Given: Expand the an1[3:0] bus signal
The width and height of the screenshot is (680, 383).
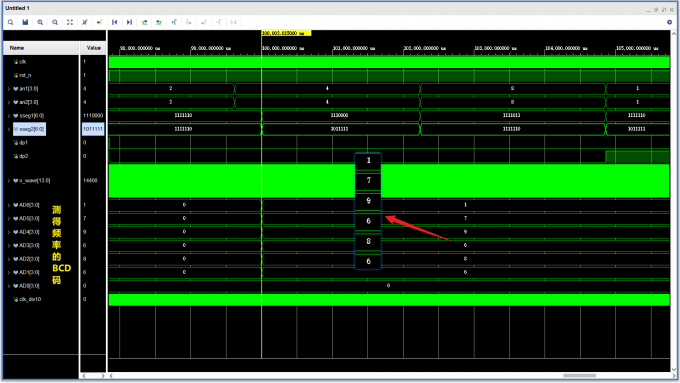Looking at the screenshot, I should [9, 89].
